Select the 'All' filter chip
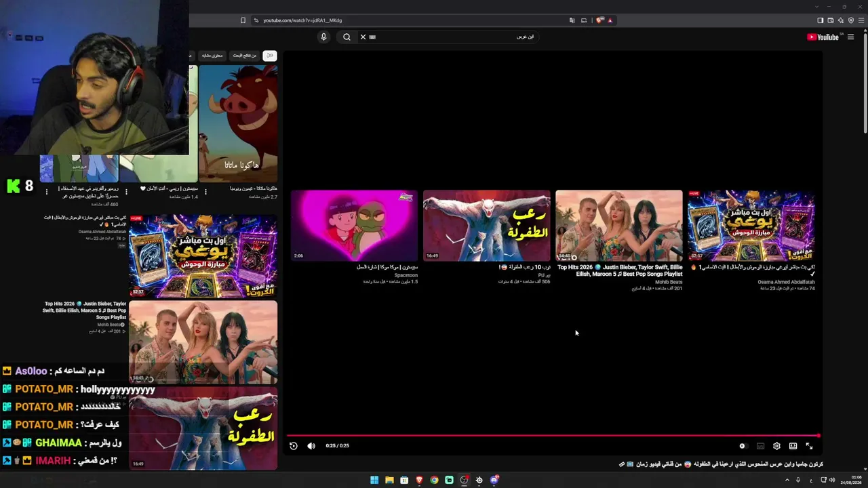Image resolution: width=868 pixels, height=488 pixels. click(270, 56)
